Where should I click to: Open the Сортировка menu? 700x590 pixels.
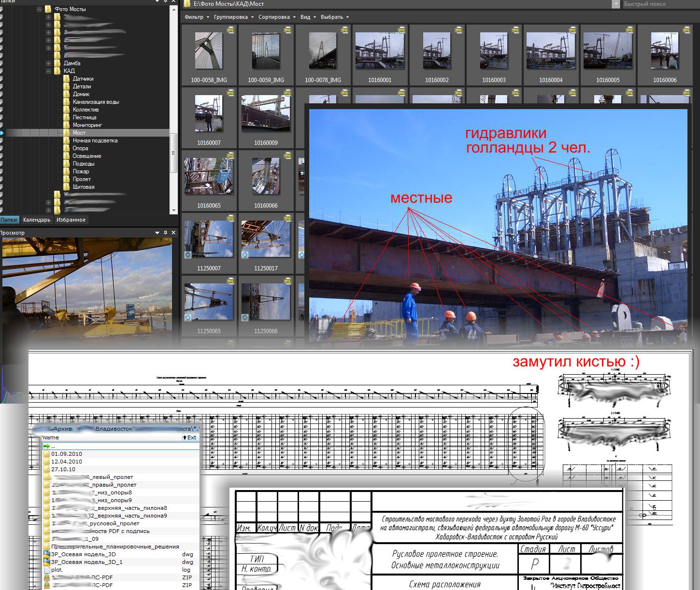[277, 17]
